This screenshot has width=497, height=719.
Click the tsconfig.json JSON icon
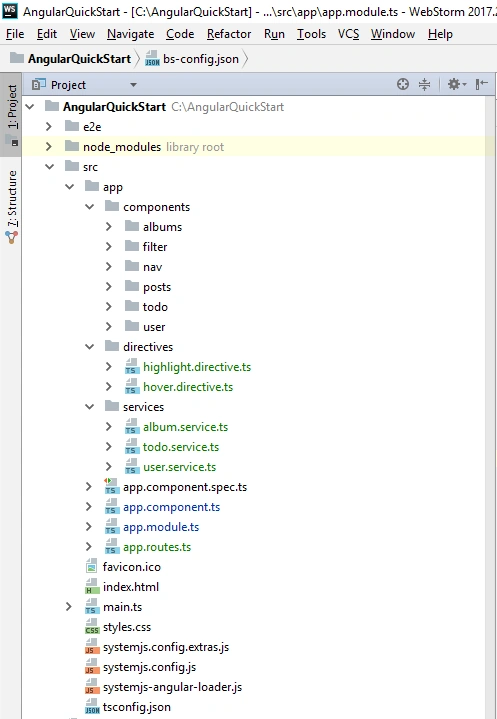92,707
